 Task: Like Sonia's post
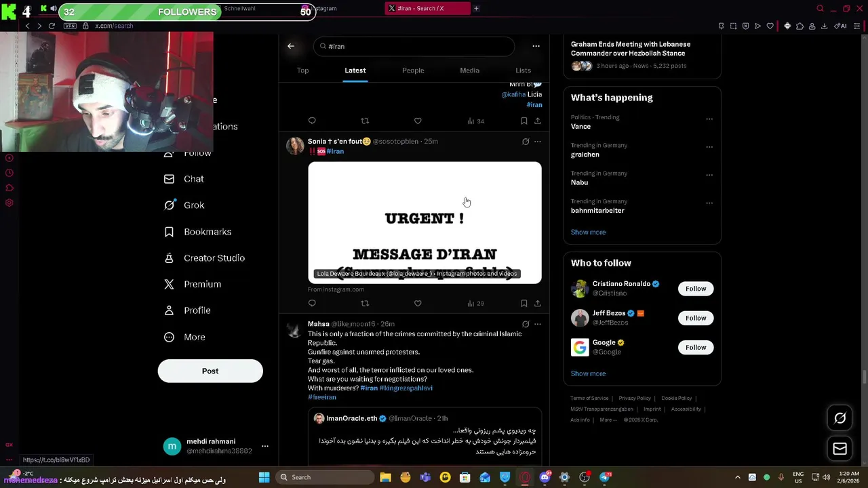point(418,303)
